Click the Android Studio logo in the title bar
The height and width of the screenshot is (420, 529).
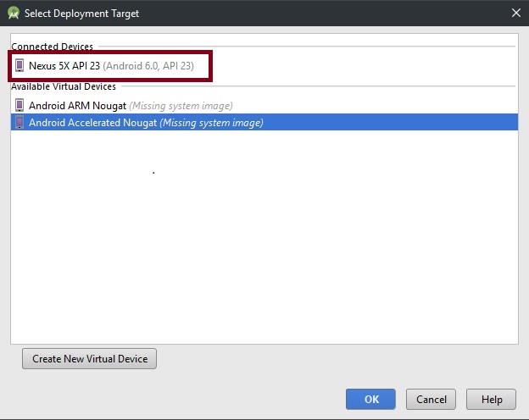coord(14,14)
